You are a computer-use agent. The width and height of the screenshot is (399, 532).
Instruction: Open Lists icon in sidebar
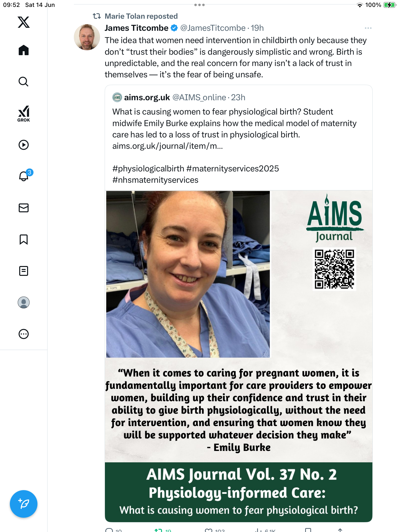click(24, 271)
